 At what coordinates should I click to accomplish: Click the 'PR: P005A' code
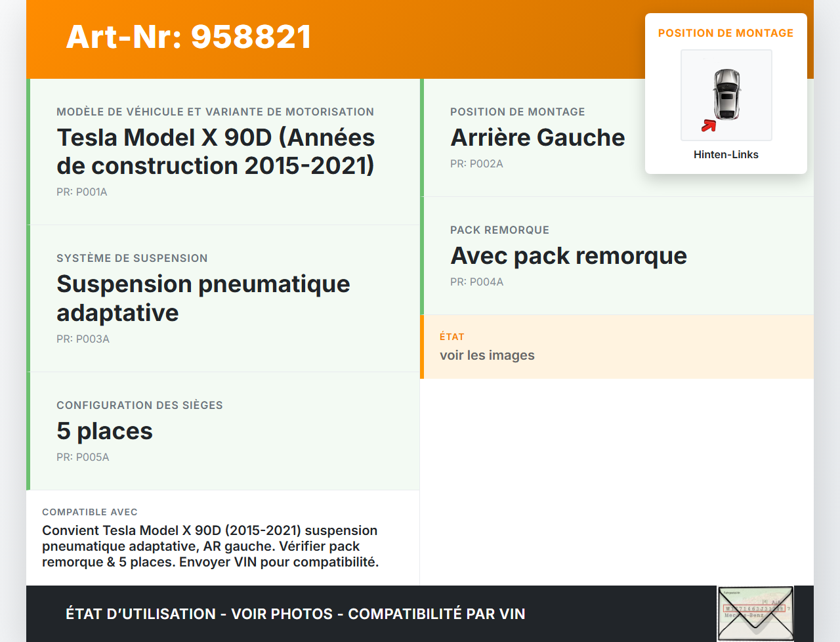(x=83, y=457)
